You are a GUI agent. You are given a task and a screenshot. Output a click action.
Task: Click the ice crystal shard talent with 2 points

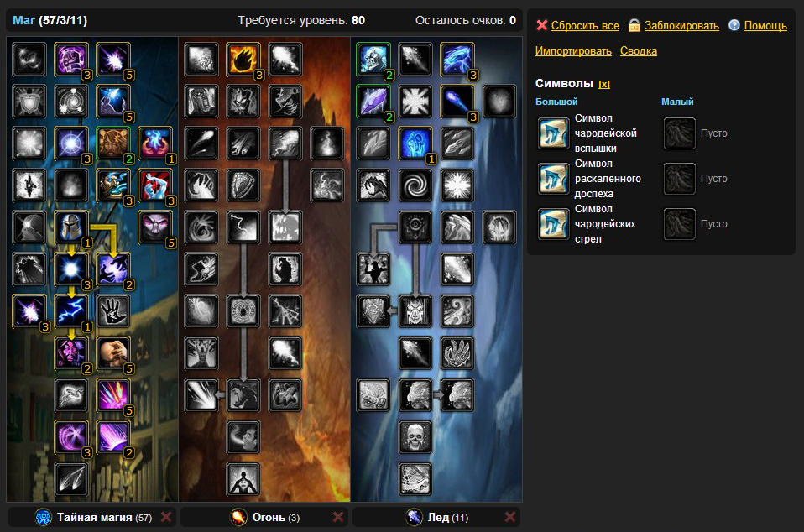(x=373, y=102)
